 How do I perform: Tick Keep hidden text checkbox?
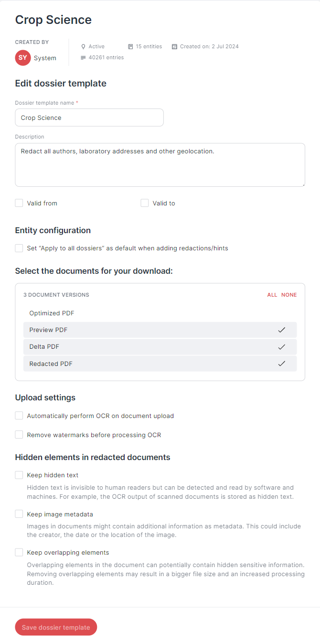pyautogui.click(x=19, y=475)
